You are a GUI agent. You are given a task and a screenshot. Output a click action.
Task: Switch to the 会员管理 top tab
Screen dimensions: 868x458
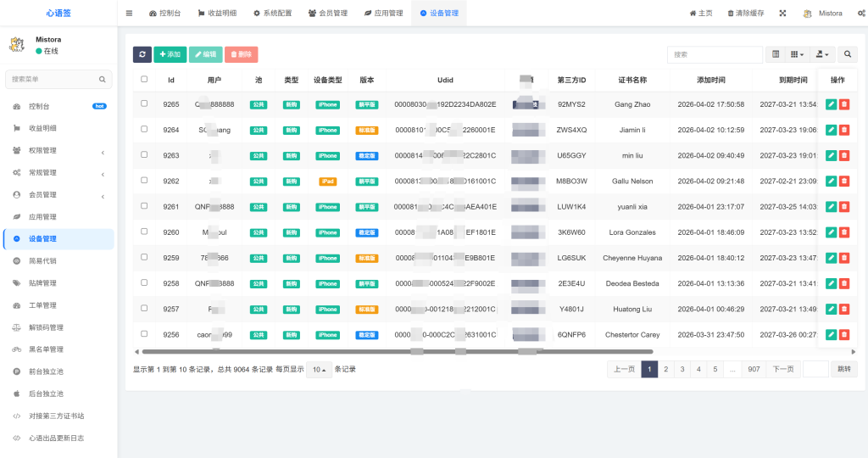(328, 14)
